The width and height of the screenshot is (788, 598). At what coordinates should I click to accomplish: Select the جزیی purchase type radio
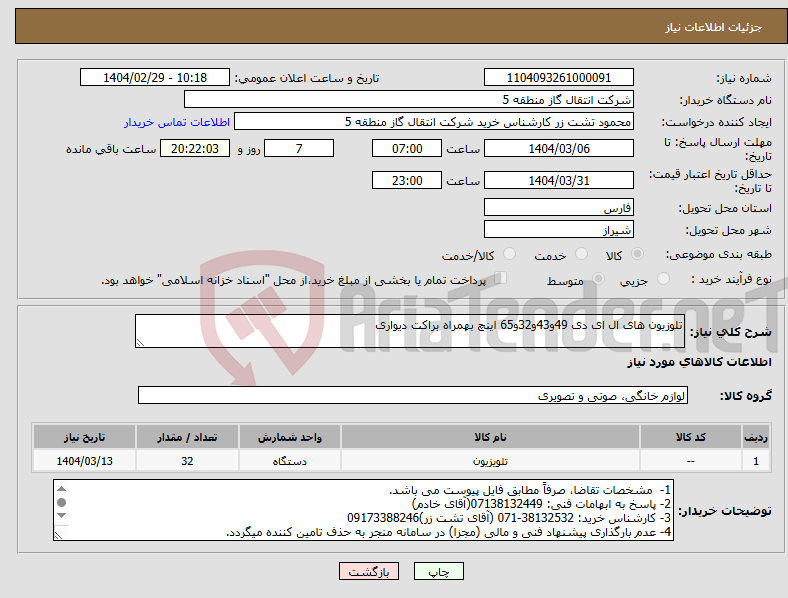tap(663, 278)
